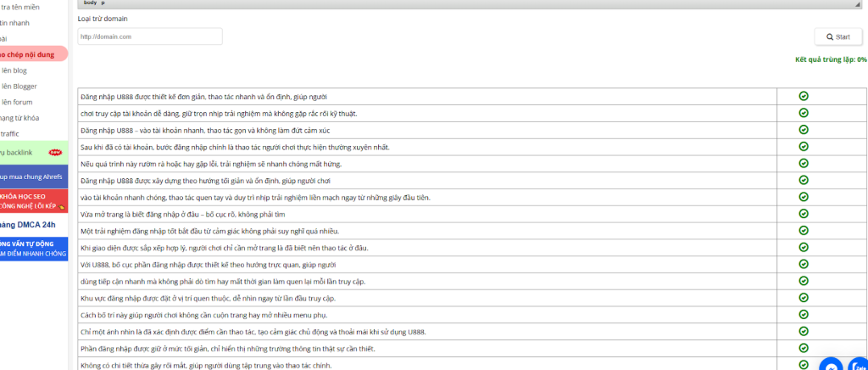Viewport: 868px width, 370px height.
Task: Click check icon for 'Một trải nghiệm đăng nhập' row
Action: [x=804, y=230]
